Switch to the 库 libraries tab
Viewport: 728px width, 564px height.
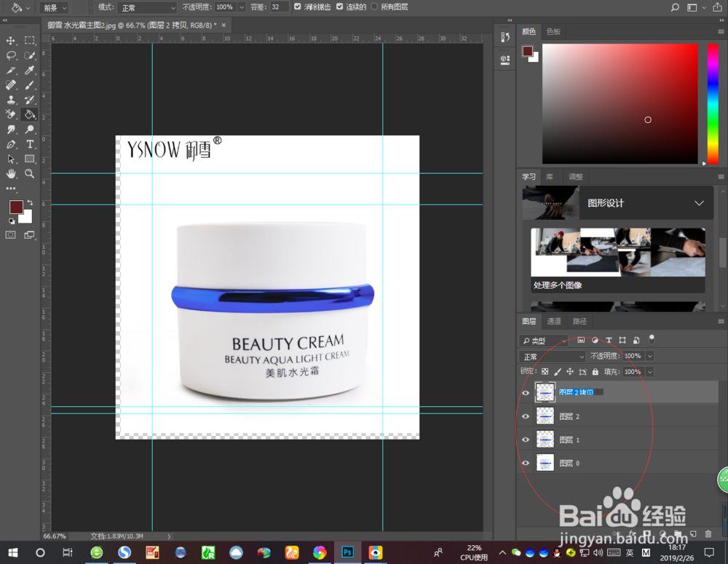pos(550,177)
